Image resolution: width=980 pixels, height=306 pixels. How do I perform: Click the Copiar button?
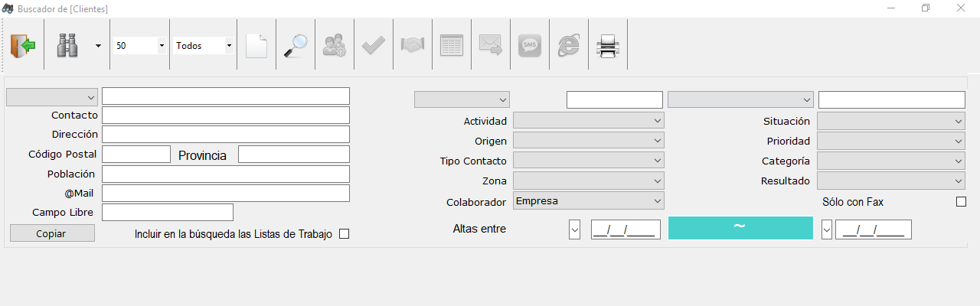click(52, 233)
